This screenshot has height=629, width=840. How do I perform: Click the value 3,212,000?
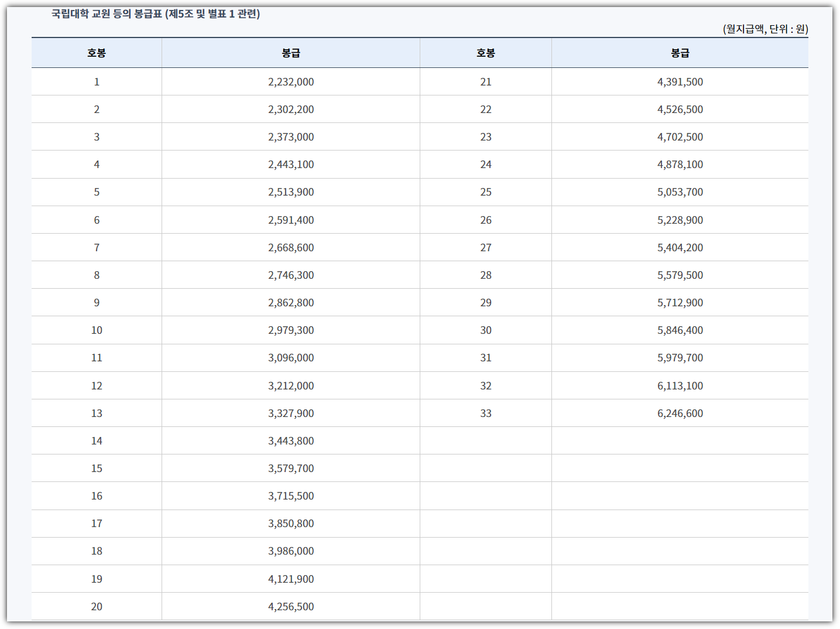pyautogui.click(x=291, y=386)
